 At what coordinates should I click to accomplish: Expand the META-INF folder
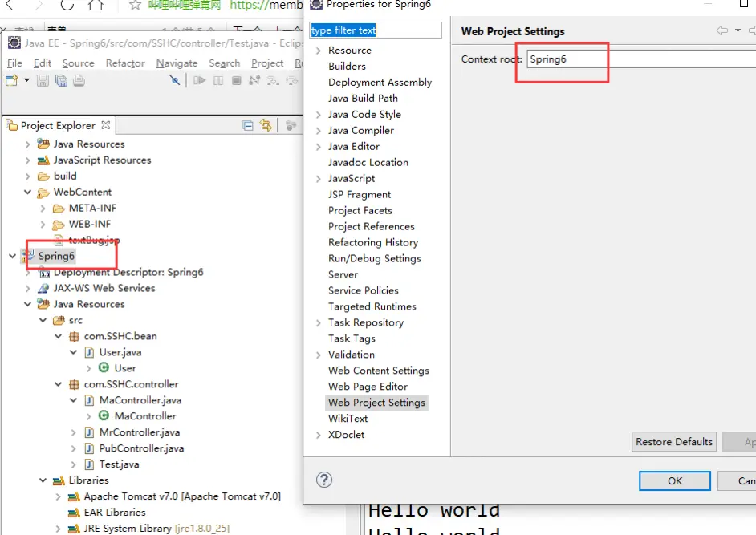click(43, 209)
